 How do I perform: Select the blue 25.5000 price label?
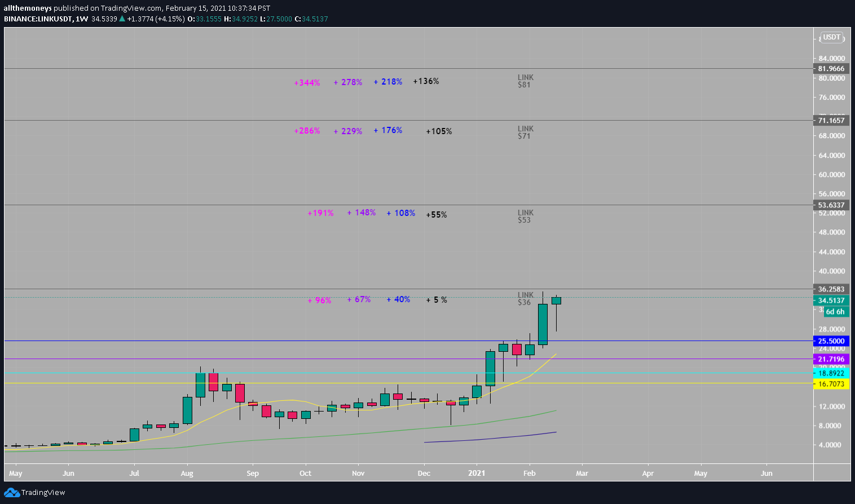click(831, 341)
